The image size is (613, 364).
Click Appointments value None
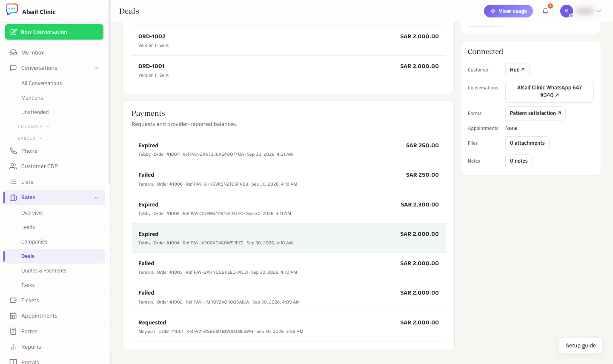point(511,128)
